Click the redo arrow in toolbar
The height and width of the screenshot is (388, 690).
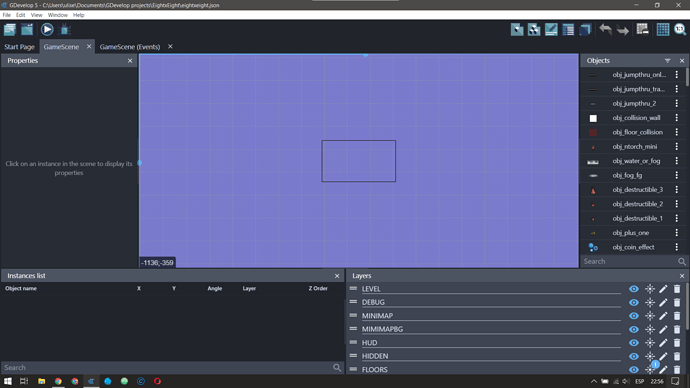click(623, 30)
